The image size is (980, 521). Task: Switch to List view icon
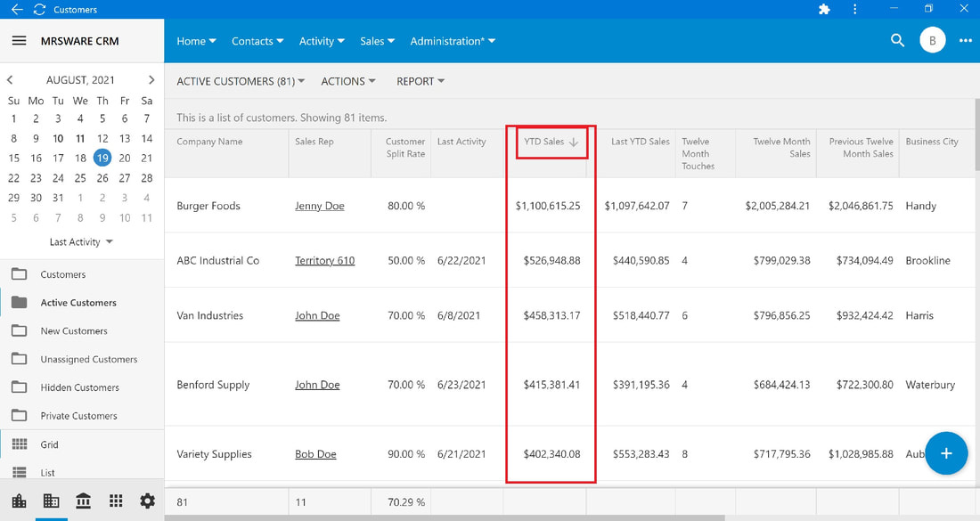pos(20,472)
